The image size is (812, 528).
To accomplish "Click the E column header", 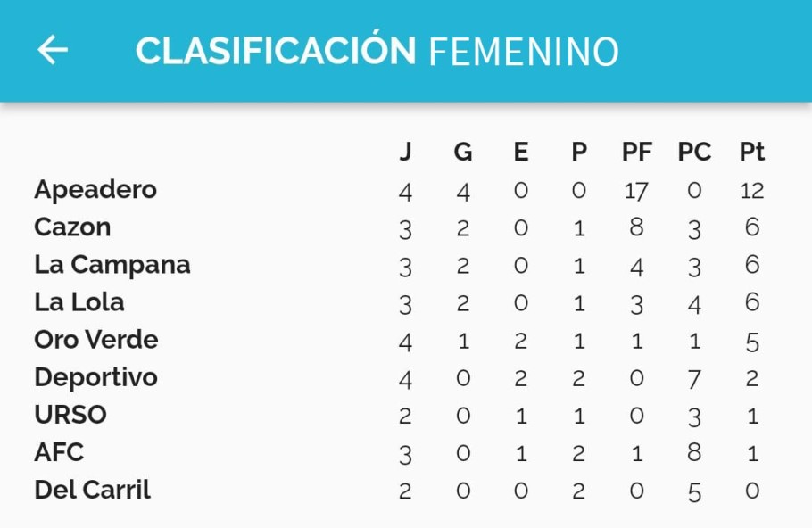I will (521, 152).
